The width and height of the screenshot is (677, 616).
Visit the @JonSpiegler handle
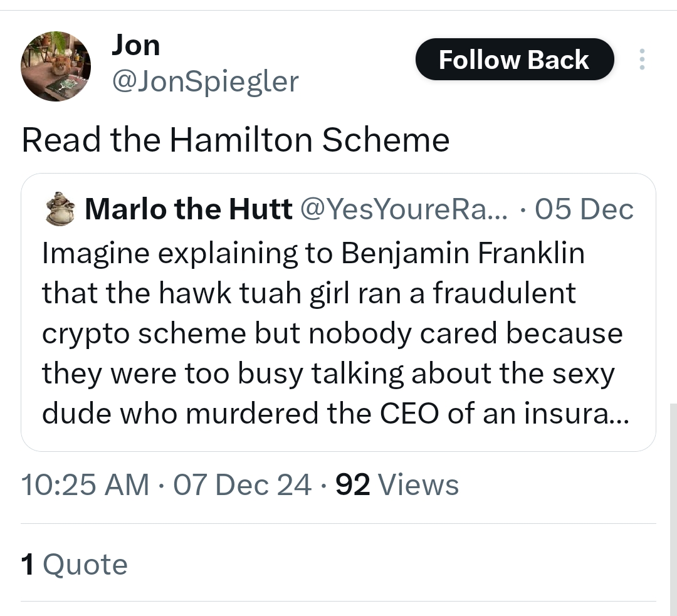point(205,81)
